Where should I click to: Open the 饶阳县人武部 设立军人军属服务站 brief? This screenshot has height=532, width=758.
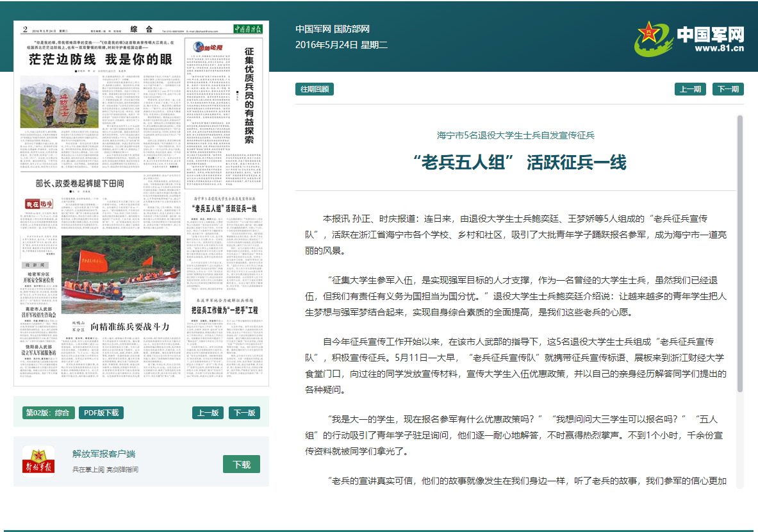38,350
